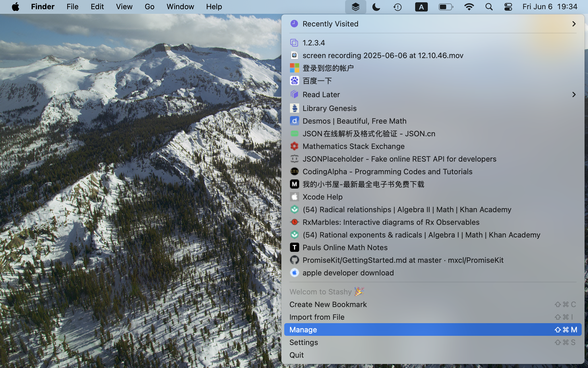Open the 'JSON在线解析及格式化验证 - JSON.cn' bookmark
Image resolution: width=588 pixels, height=368 pixels.
(x=369, y=133)
